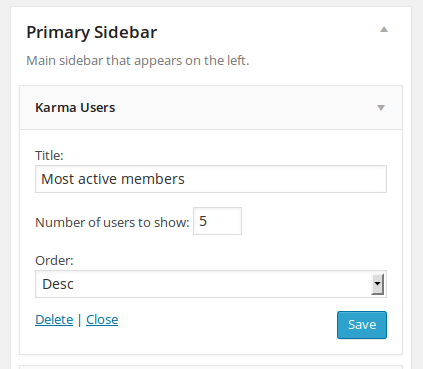Save the Karma Users widget settings
Screen dimensions: 423x369
362,325
